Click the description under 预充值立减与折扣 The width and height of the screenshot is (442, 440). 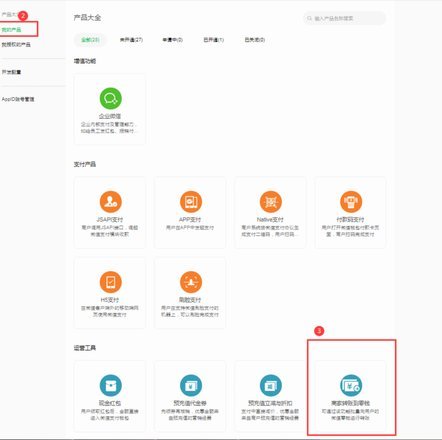pos(270,415)
